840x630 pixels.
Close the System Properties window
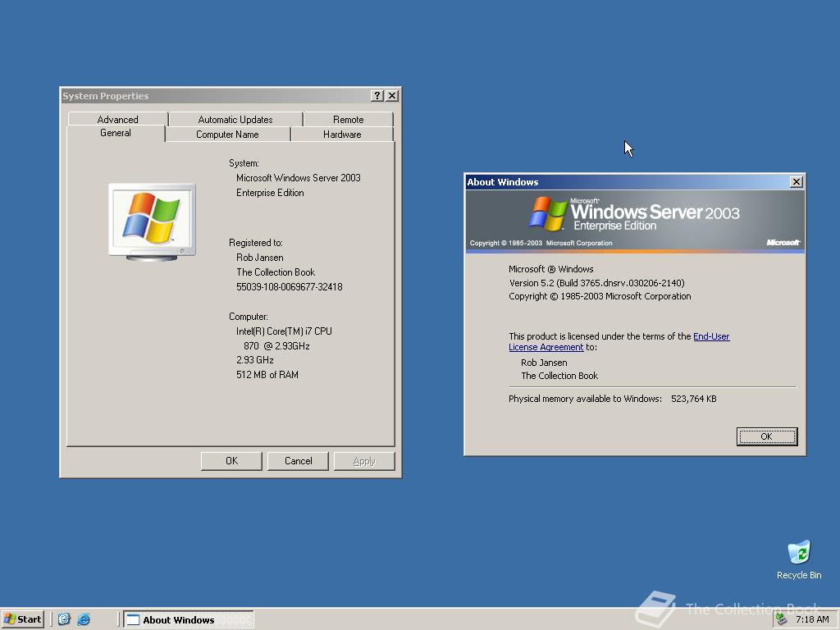(392, 95)
